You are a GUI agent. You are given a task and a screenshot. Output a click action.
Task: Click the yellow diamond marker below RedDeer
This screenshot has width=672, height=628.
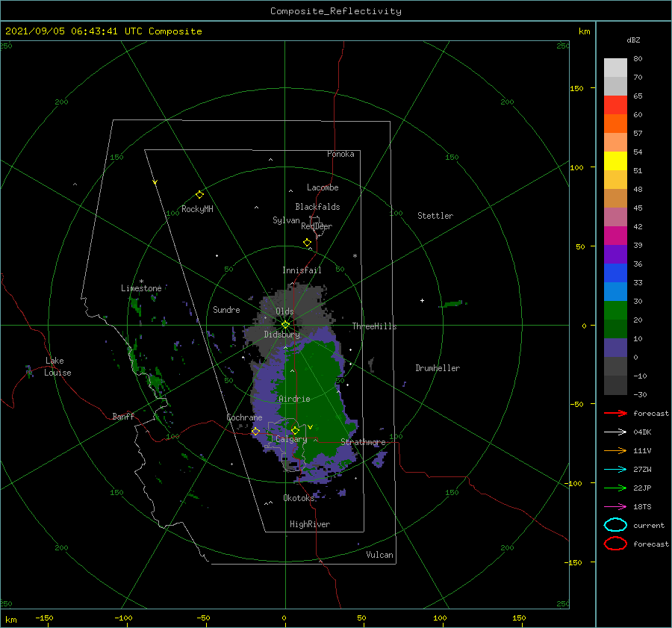(307, 243)
